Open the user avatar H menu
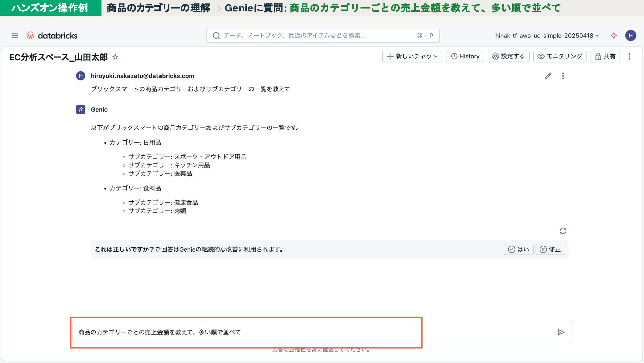Image resolution: width=644 pixels, height=363 pixels. [630, 35]
